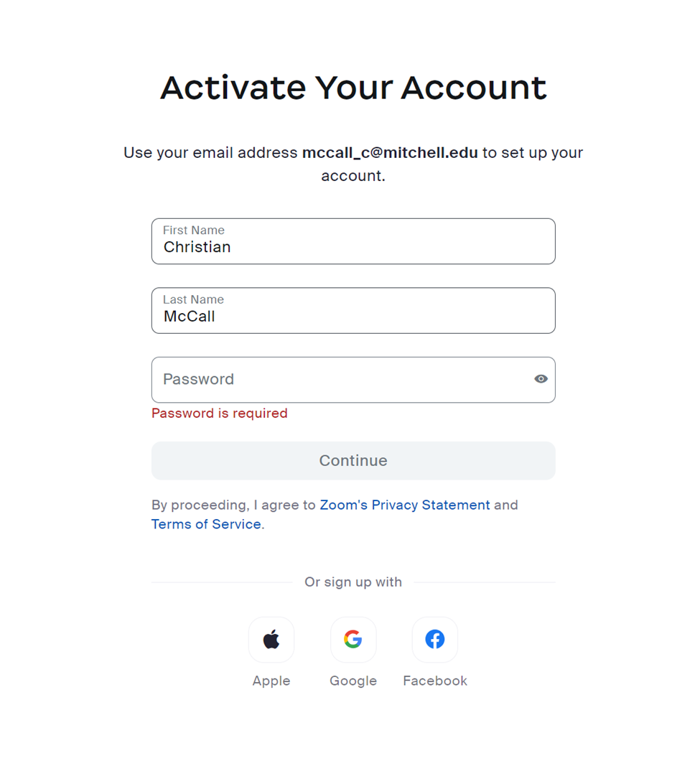Click the Activate Your Account heading
The width and height of the screenshot is (700, 779).
pos(353,88)
